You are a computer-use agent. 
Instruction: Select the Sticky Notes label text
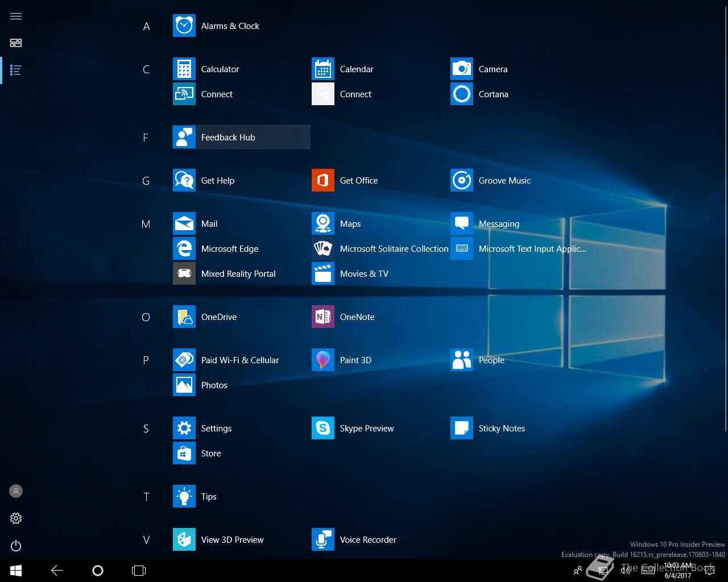[502, 429]
